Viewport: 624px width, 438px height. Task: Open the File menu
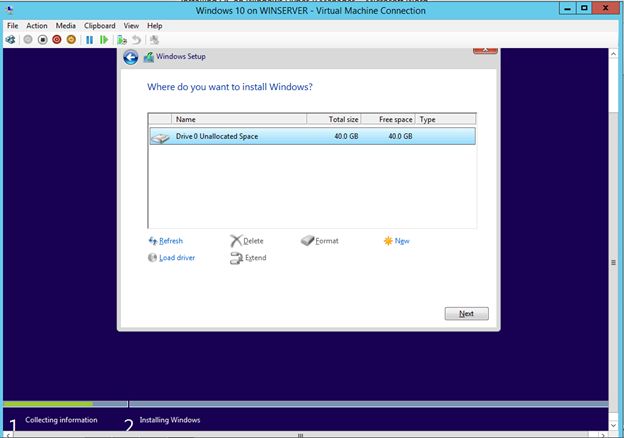pyautogui.click(x=13, y=25)
